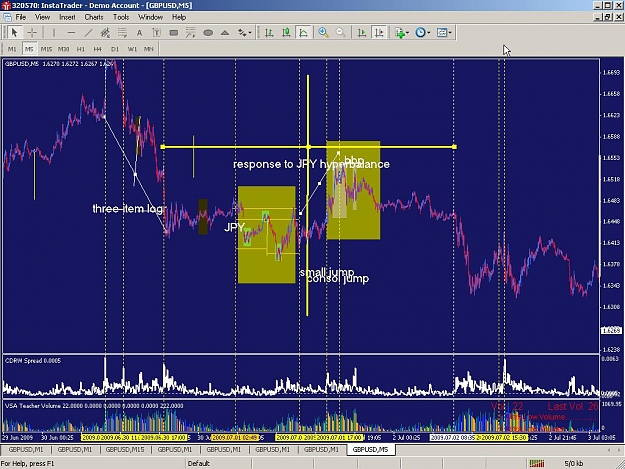Screen dimensions: 625x469
Task: Choose the Rectangle shape tool
Action: (174, 33)
